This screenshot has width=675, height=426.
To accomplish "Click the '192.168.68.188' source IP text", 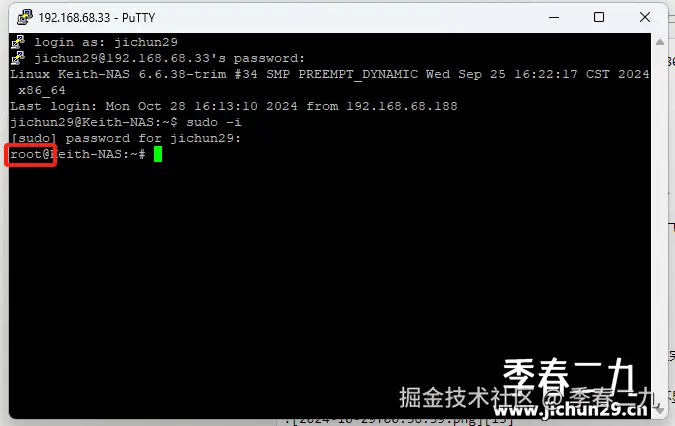I will pyautogui.click(x=402, y=106).
